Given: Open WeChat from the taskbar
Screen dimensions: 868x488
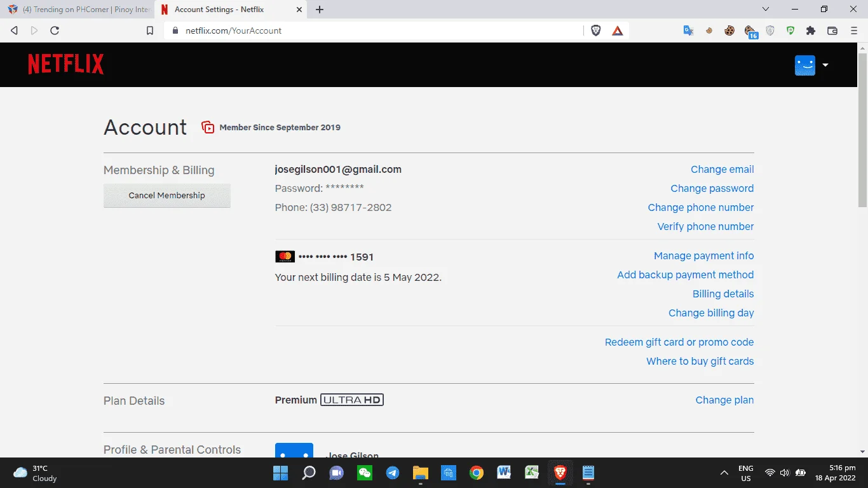Looking at the screenshot, I should [365, 473].
